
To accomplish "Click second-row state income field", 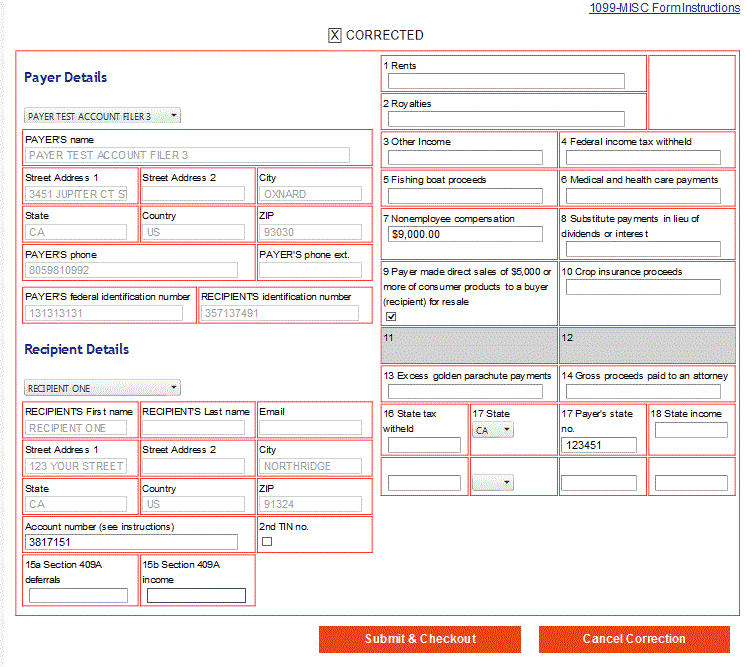I will [691, 483].
